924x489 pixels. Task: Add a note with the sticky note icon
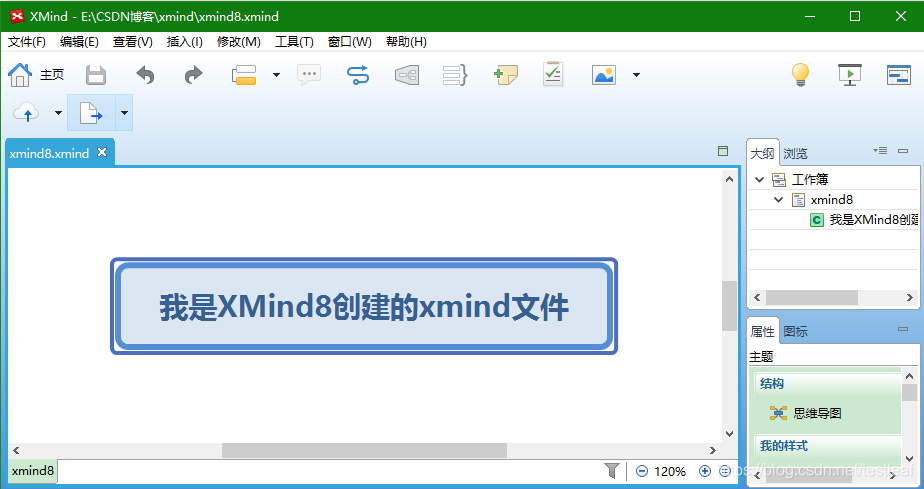click(x=506, y=75)
